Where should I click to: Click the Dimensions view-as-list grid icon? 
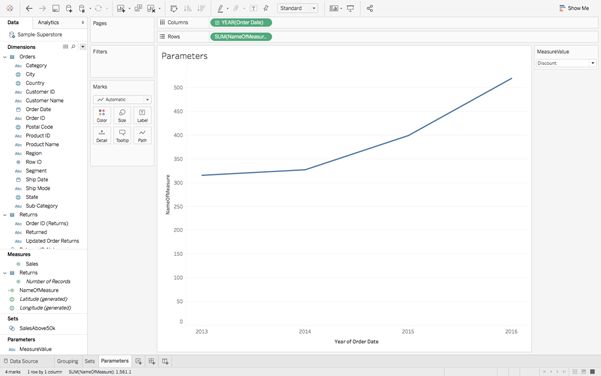[x=66, y=47]
